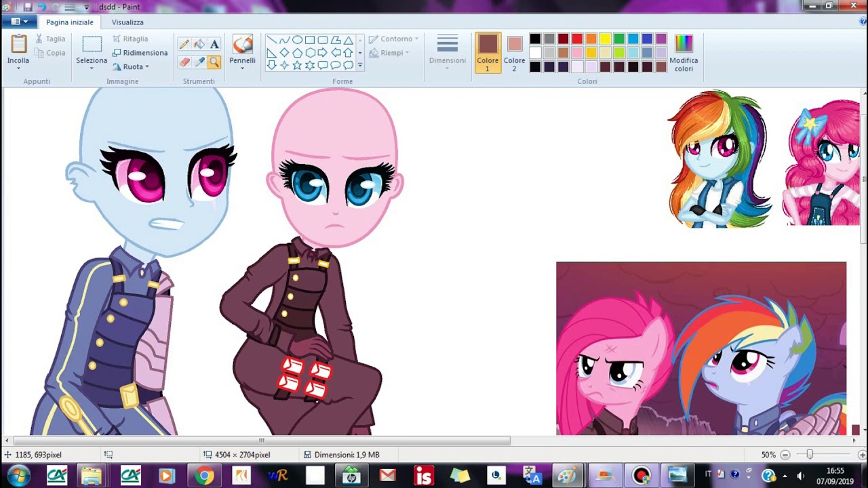Click the Incolla clipboard icon
Image resolution: width=868 pixels, height=488 pixels.
(x=18, y=44)
